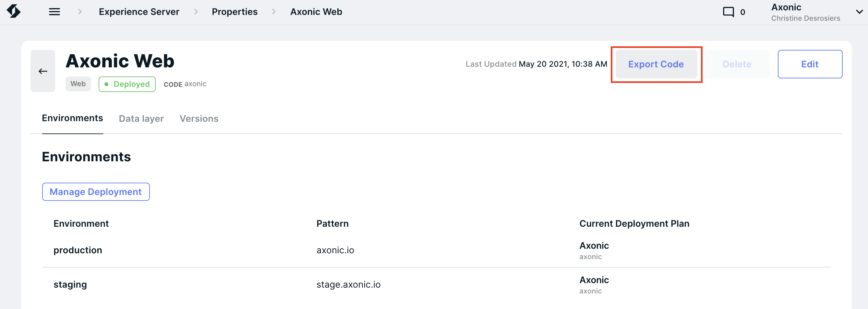
Task: Switch to the Data layer tab
Action: (x=141, y=119)
